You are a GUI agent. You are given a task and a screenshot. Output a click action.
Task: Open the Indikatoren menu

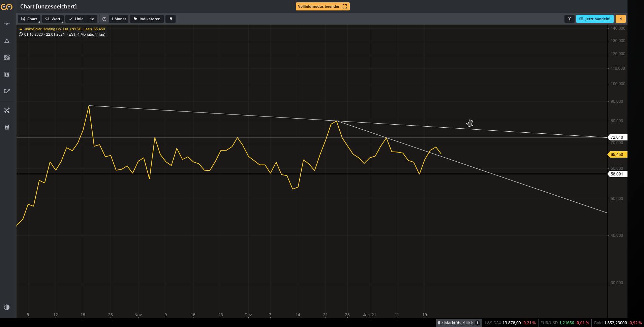pyautogui.click(x=147, y=19)
